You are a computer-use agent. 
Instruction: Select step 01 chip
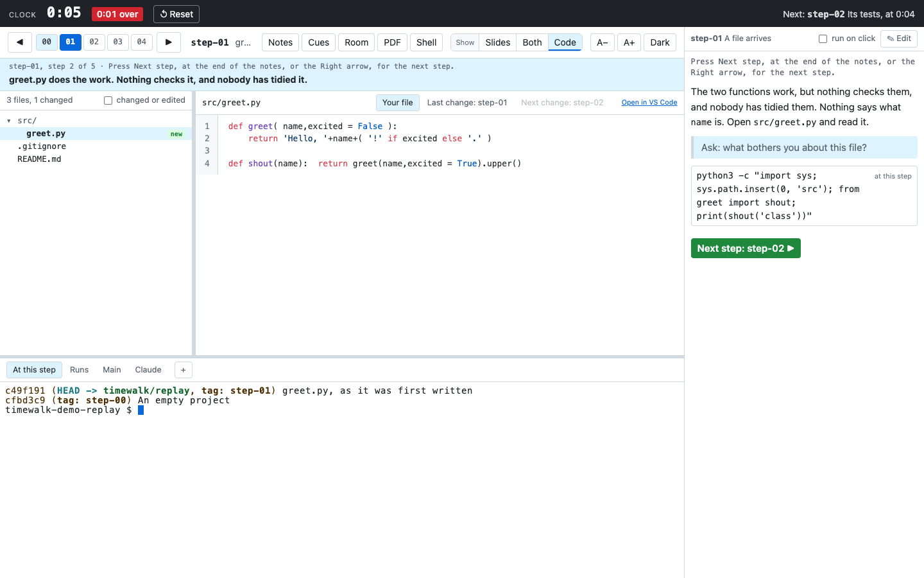pos(71,42)
